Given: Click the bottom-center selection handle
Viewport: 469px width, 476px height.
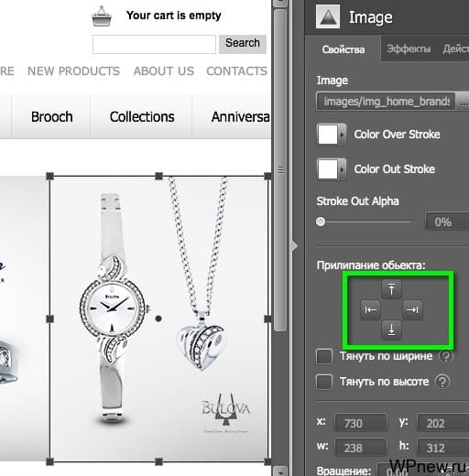Looking at the screenshot, I should pos(158,461).
